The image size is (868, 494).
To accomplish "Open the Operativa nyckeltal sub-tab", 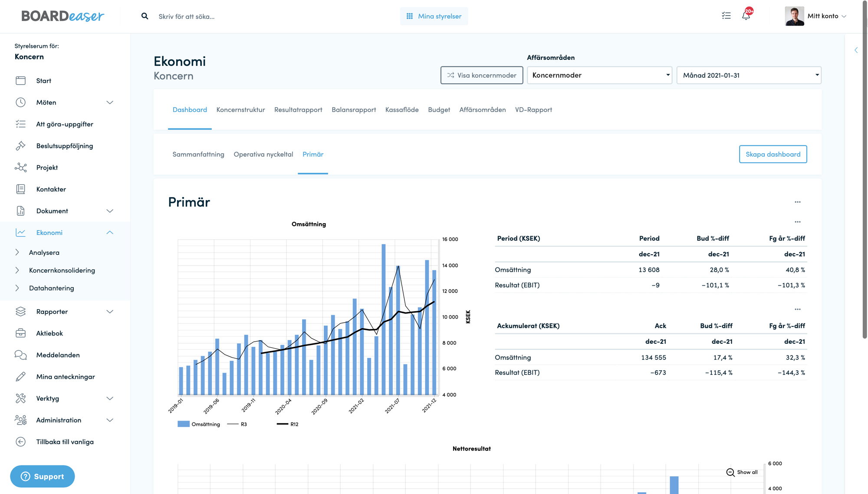I will point(263,154).
